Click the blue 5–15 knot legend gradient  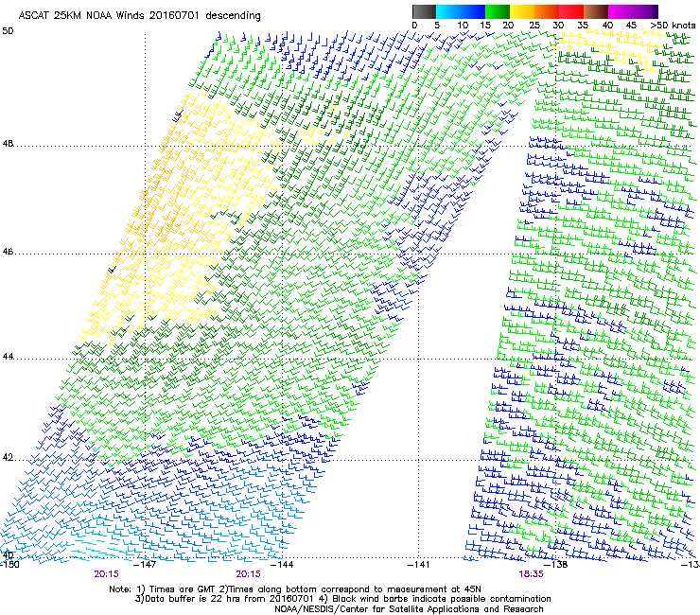tap(461, 11)
